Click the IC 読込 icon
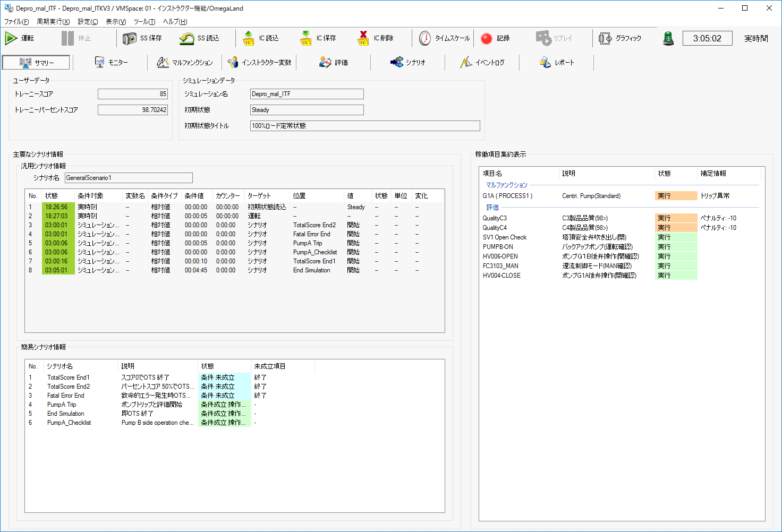This screenshot has width=782, height=532. [x=249, y=38]
